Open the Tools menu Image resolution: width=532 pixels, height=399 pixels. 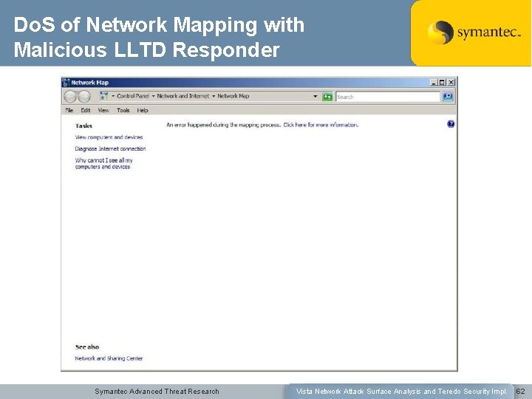123,110
